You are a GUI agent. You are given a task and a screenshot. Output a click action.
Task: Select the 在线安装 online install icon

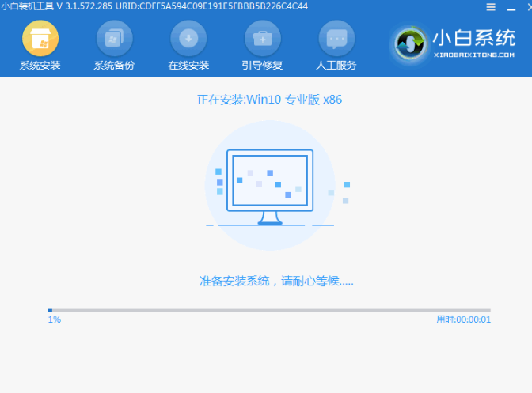[x=188, y=38]
